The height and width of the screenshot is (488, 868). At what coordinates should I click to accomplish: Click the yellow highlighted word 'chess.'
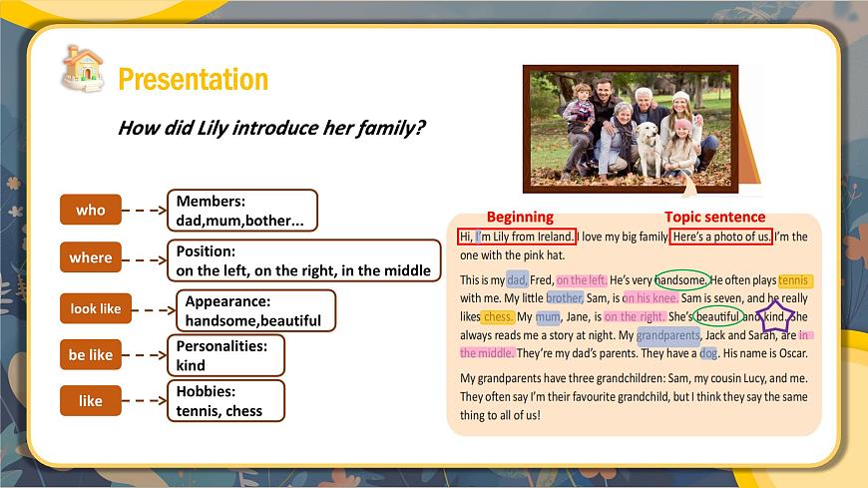pyautogui.click(x=498, y=316)
